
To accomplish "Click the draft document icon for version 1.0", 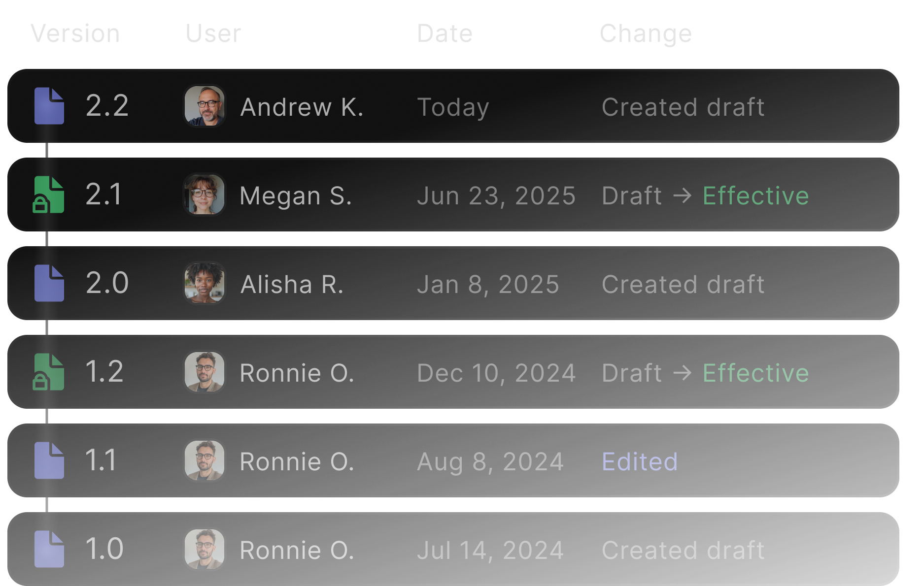I will coord(49,549).
